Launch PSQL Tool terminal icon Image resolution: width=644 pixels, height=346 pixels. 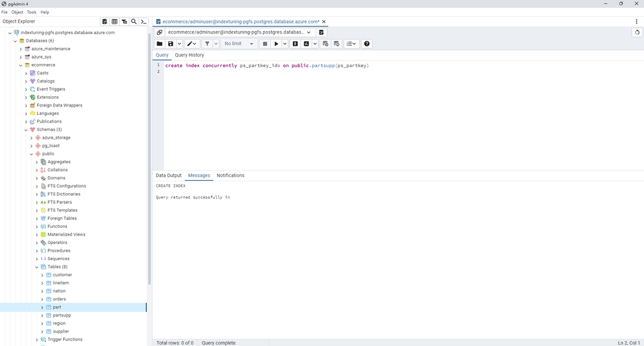[x=143, y=21]
